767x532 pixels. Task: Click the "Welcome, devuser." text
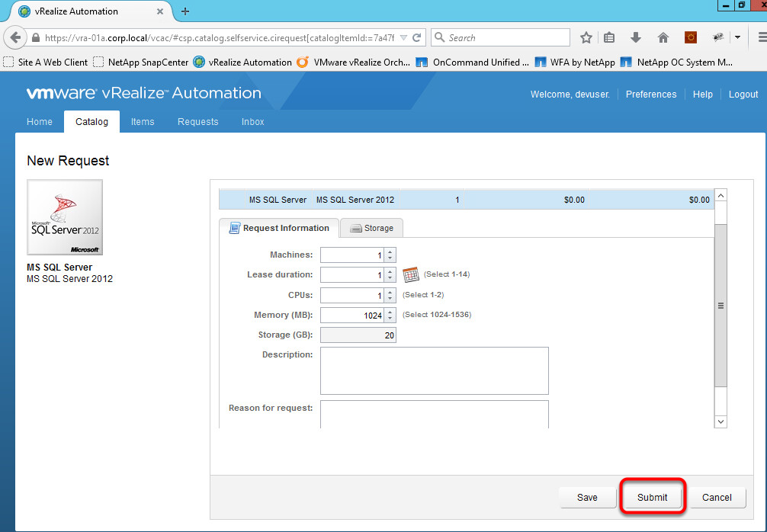pos(570,95)
